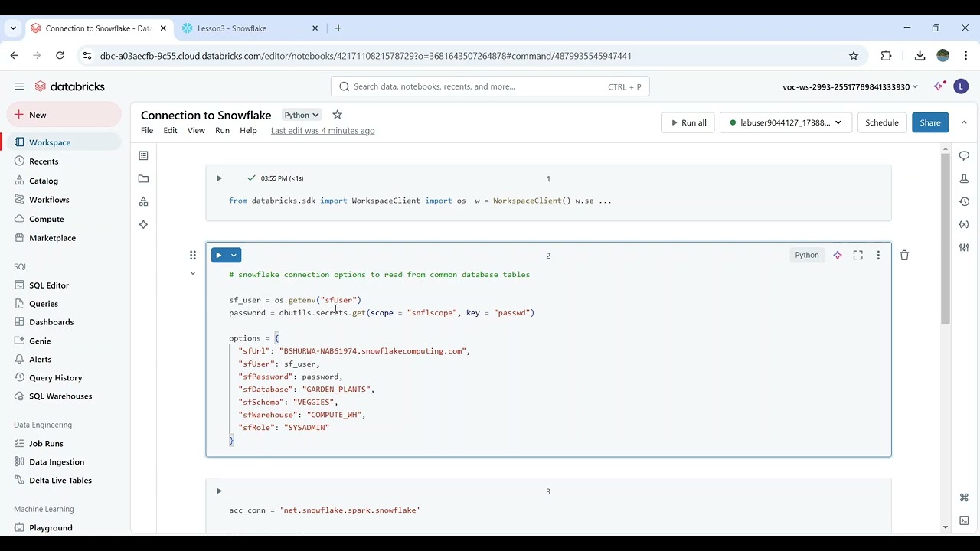Open Delta Live Tables in sidebar
980x551 pixels.
pyautogui.click(x=64, y=481)
